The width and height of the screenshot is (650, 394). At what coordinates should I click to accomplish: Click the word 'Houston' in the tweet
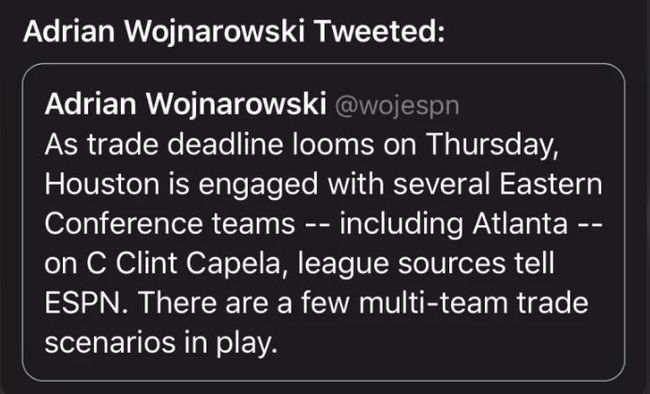(x=102, y=184)
